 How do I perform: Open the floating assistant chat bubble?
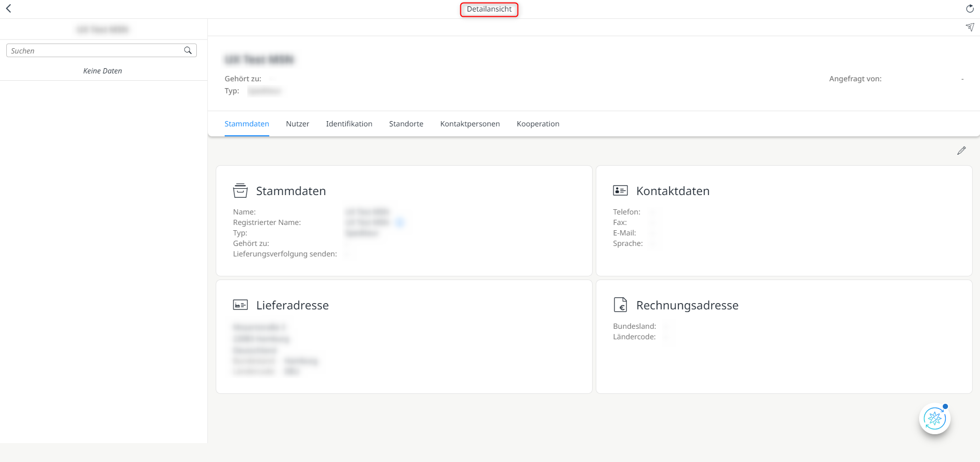935,418
